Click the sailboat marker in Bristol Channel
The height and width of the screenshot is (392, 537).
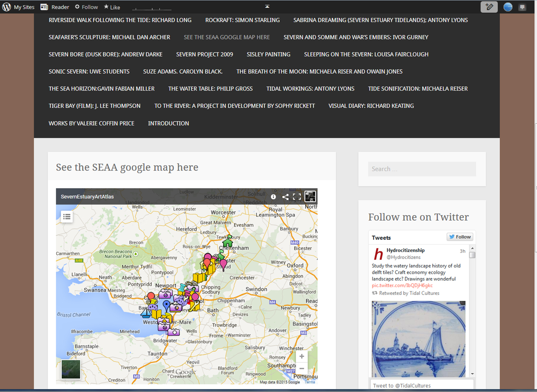(x=146, y=313)
